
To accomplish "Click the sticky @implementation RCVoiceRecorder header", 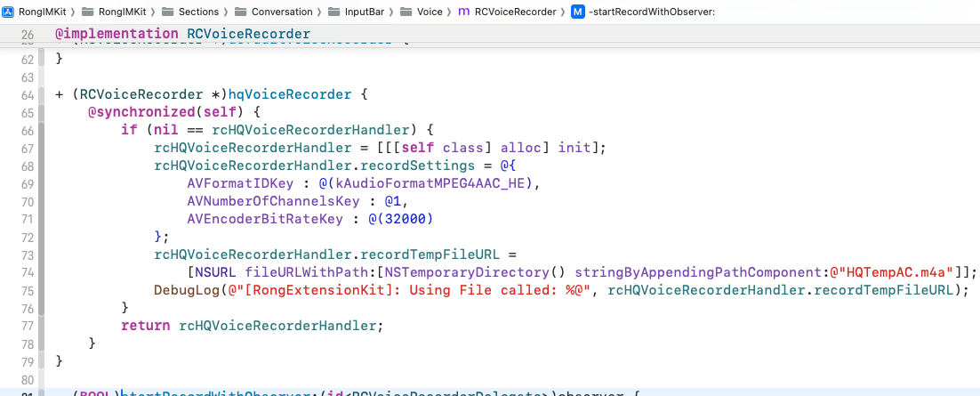I will 182,35.
